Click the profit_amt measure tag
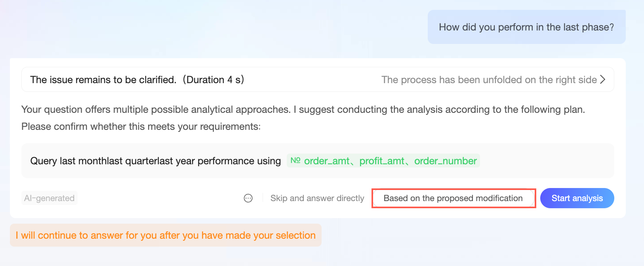This screenshot has height=266, width=644. 382,161
